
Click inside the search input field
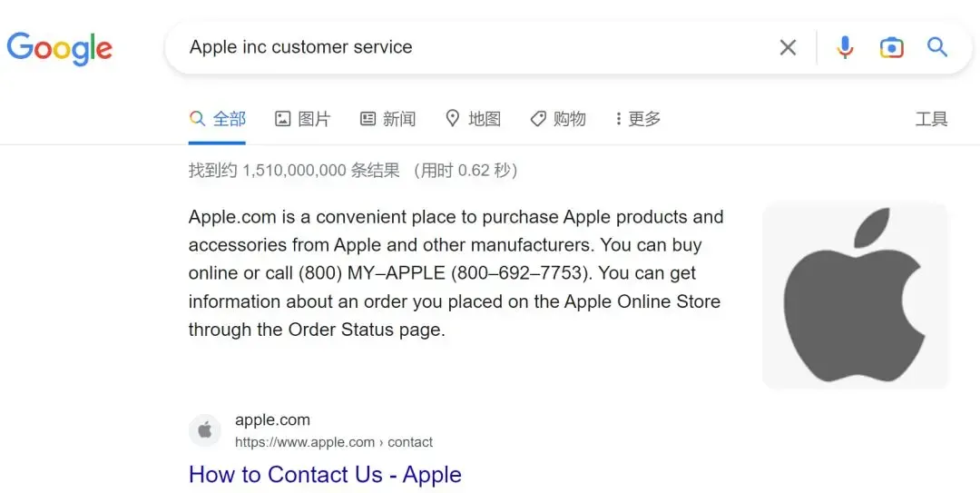[x=475, y=47]
